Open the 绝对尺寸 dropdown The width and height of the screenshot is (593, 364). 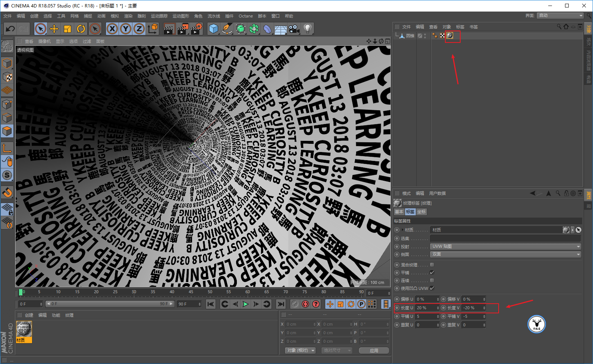coord(337,350)
